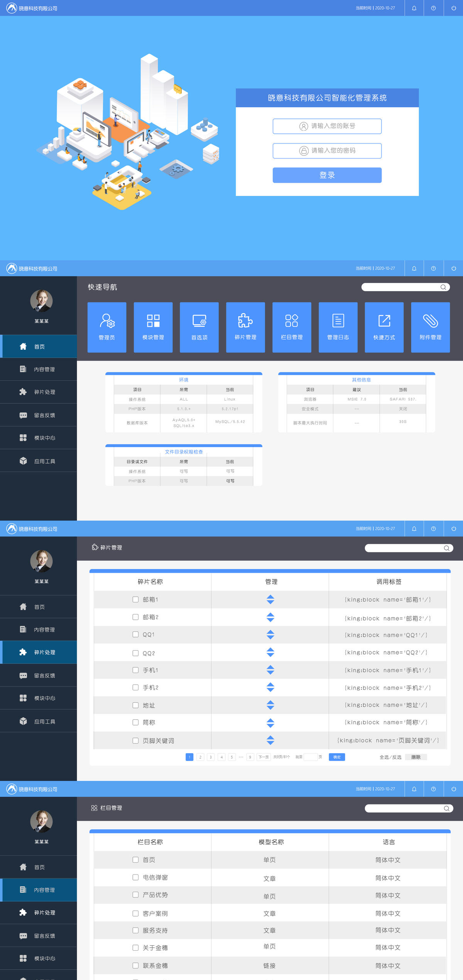463x980 pixels.
Task: Open the 附件管理 paperclip tile
Action: click(430, 327)
